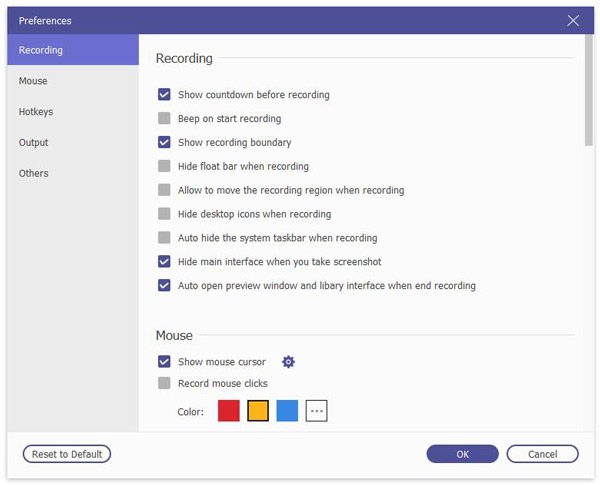
Task: Enable Beep on start recording
Action: point(164,119)
